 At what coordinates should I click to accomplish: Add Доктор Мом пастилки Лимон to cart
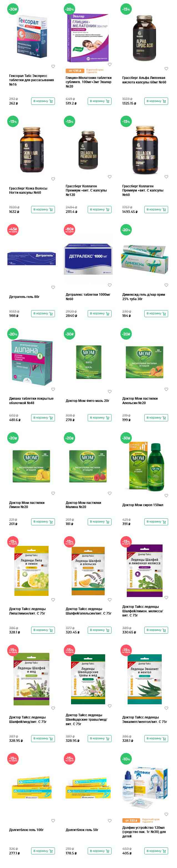[43, 522]
